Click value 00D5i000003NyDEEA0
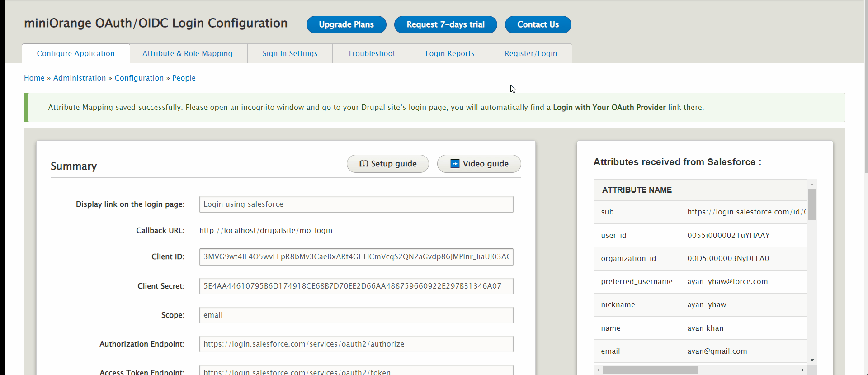Image resolution: width=868 pixels, height=375 pixels. point(728,258)
